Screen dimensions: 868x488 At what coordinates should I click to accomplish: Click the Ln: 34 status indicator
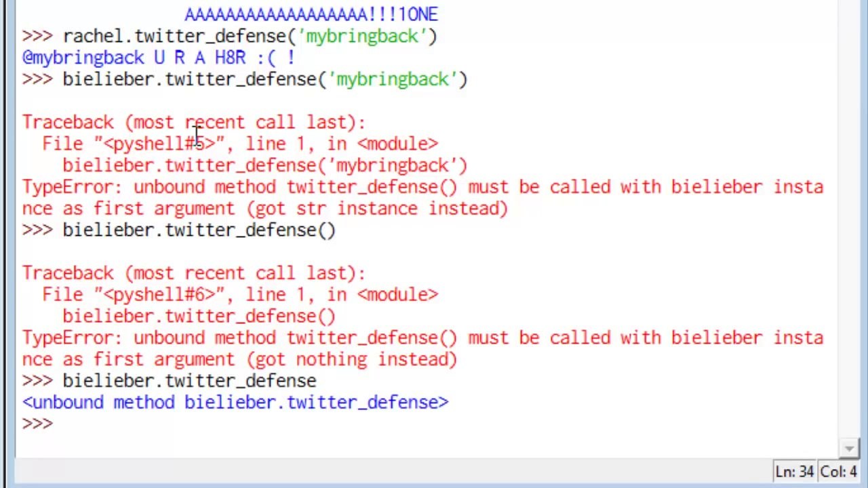[x=794, y=472]
